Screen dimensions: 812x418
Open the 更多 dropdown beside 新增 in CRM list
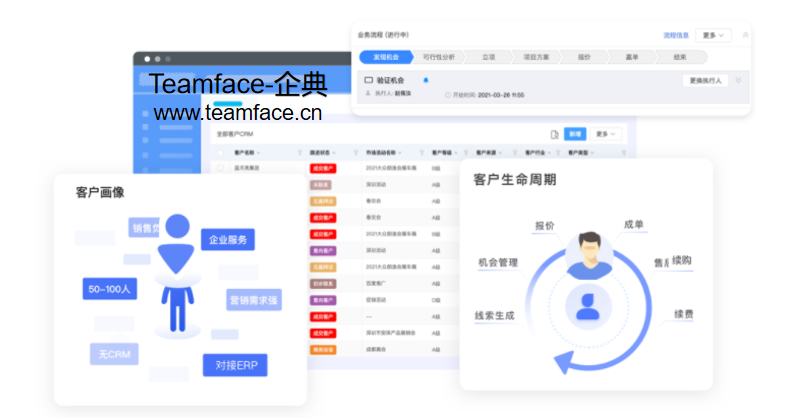click(605, 134)
